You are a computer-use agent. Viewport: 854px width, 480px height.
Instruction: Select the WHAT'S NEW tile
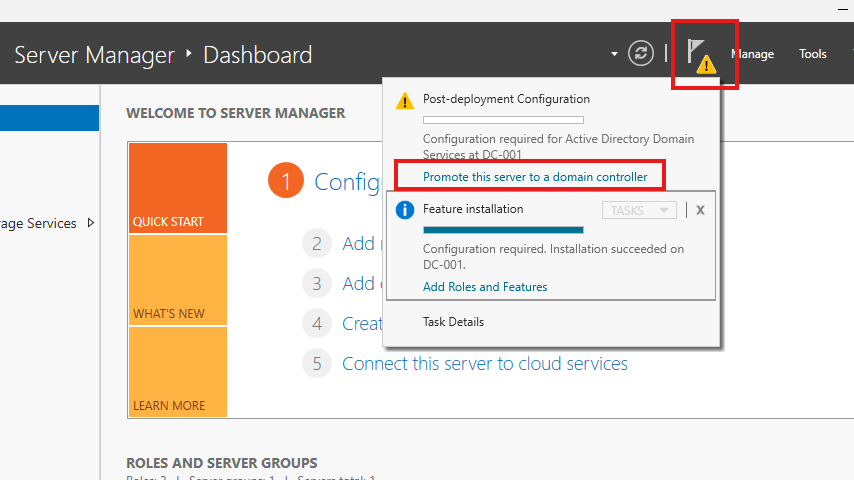point(178,280)
